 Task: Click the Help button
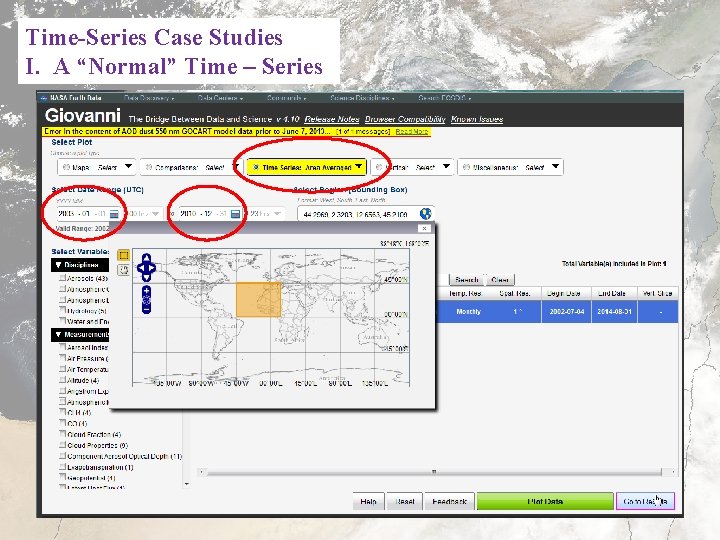[x=368, y=501]
